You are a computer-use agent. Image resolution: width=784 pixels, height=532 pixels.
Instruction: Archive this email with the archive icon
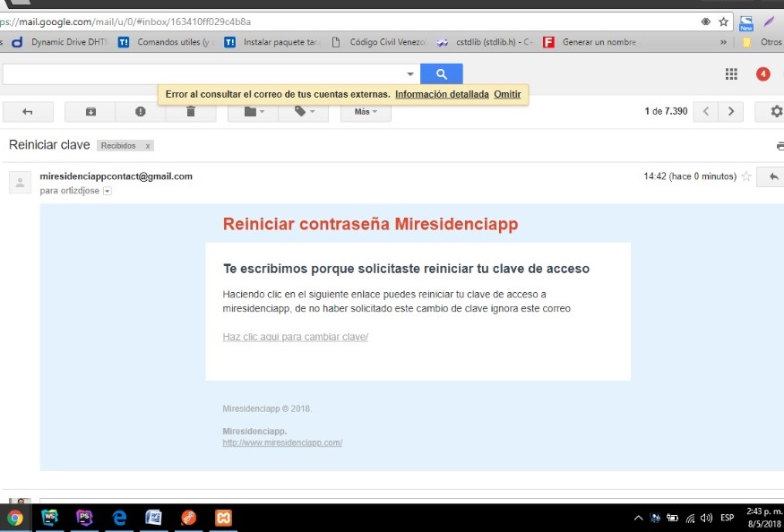[90, 112]
